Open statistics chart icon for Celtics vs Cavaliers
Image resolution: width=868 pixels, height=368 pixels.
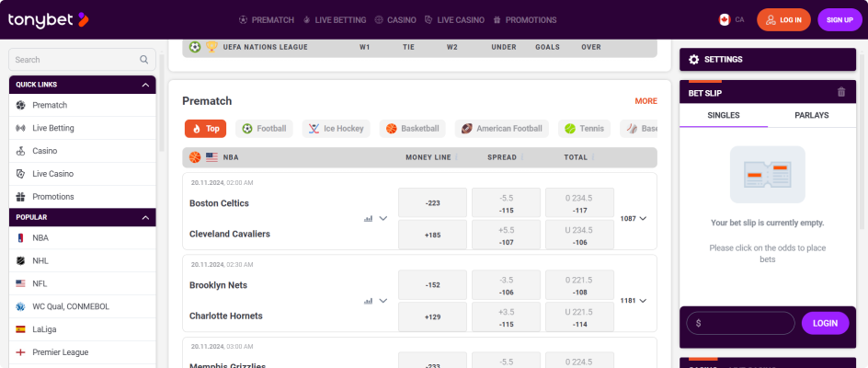[x=368, y=219]
